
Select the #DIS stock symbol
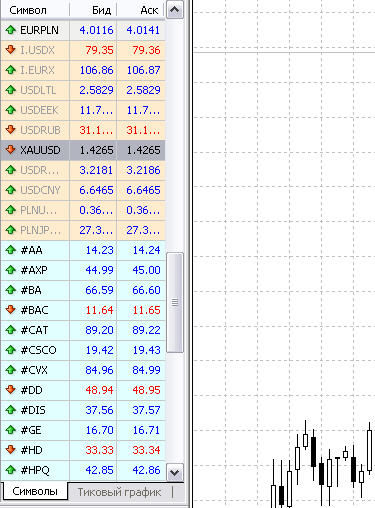coord(33,410)
